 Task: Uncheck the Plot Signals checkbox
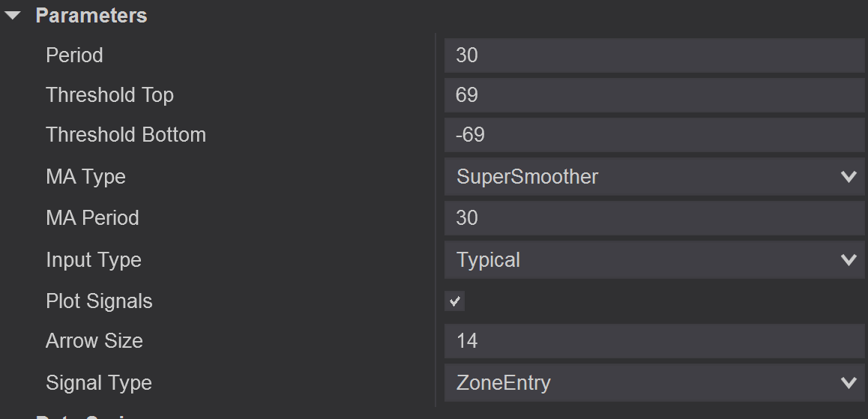point(454,301)
